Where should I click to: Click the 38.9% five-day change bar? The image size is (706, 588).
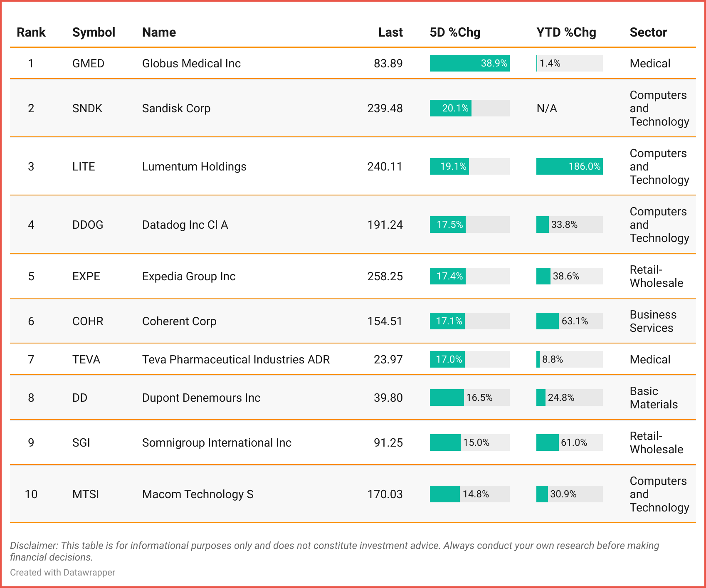469,64
